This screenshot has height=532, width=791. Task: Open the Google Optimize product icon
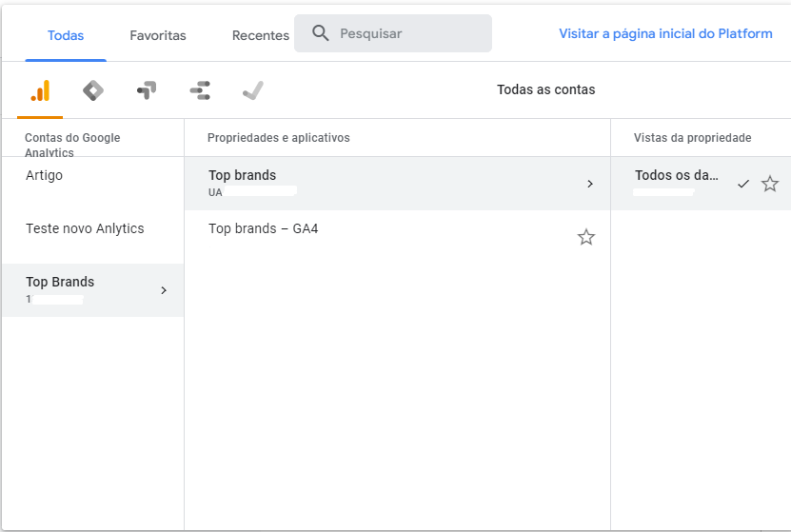(147, 90)
